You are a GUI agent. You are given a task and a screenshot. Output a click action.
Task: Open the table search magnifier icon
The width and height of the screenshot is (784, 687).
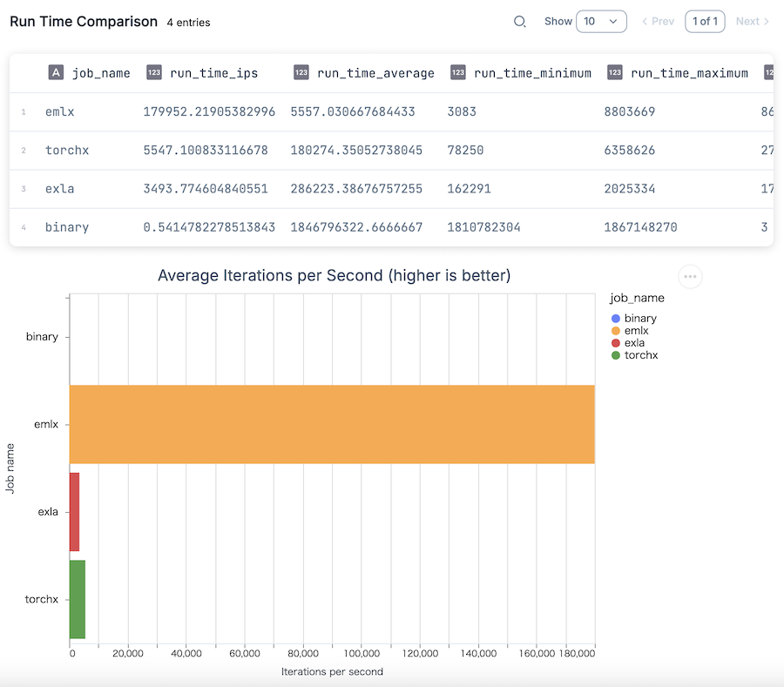[520, 22]
